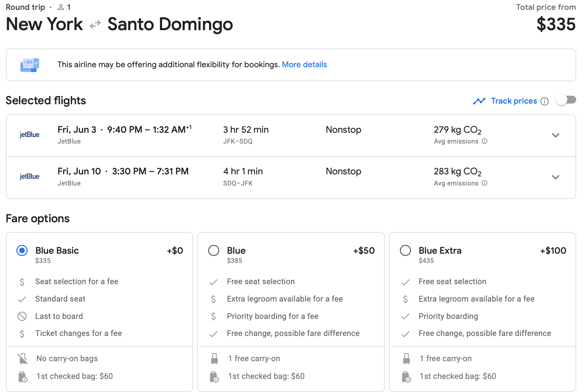The image size is (586, 392).
Task: Open the More details link
Action: [x=304, y=65]
